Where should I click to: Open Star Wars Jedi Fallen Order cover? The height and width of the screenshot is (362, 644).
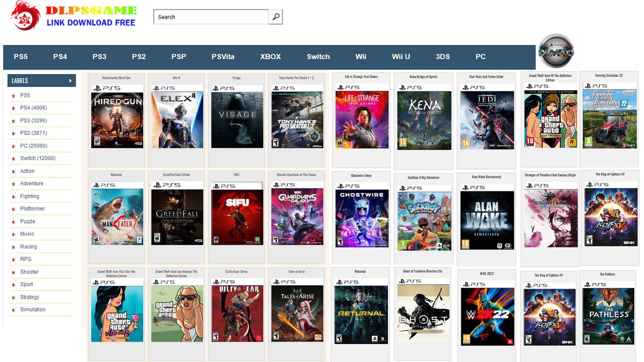point(487,117)
